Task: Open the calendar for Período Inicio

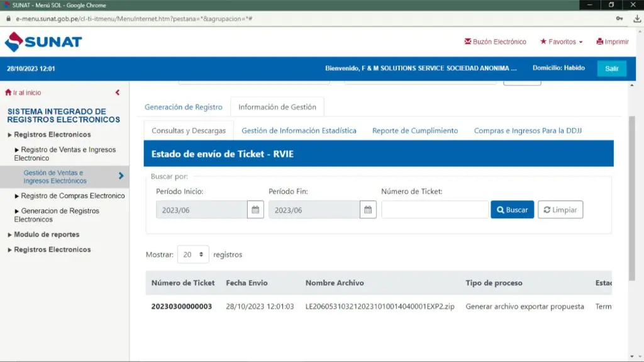Action: click(x=255, y=210)
